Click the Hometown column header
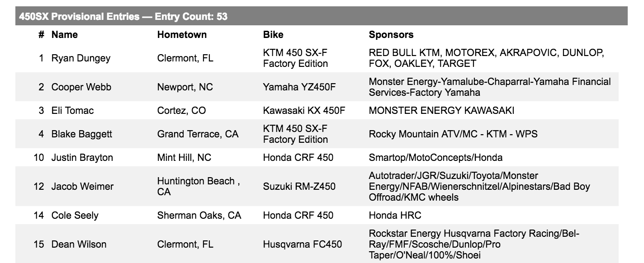 click(182, 35)
